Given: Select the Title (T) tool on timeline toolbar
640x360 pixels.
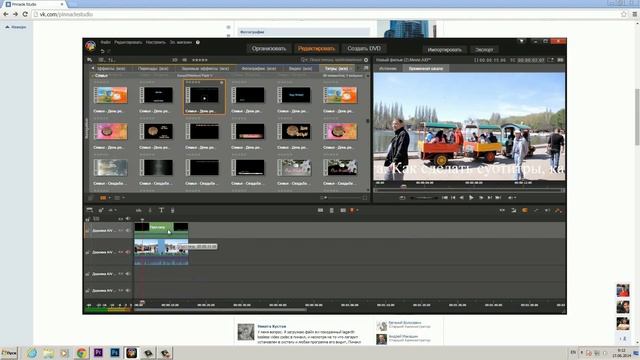Looking at the screenshot, I should 161,210.
